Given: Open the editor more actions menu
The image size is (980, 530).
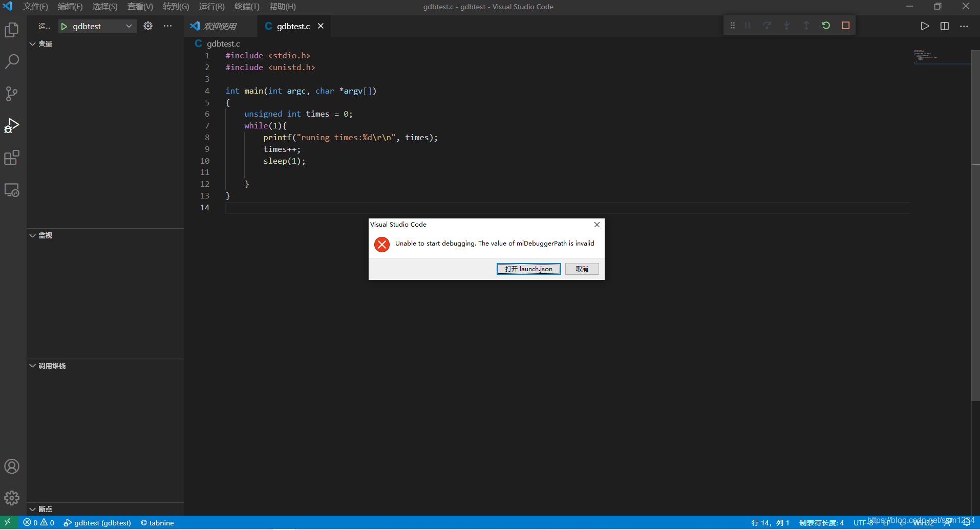Looking at the screenshot, I should tap(964, 26).
